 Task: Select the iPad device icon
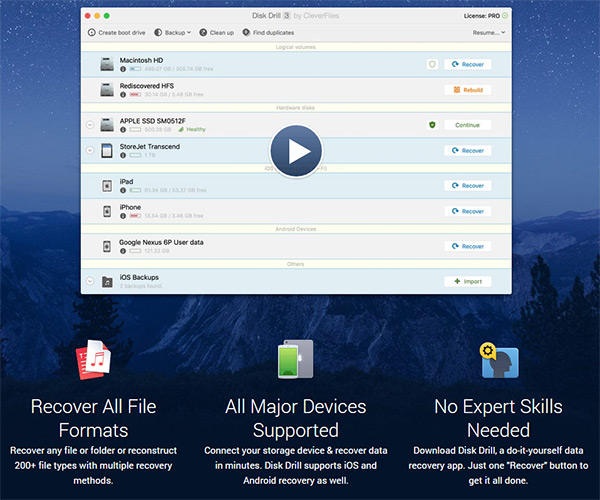pos(107,186)
